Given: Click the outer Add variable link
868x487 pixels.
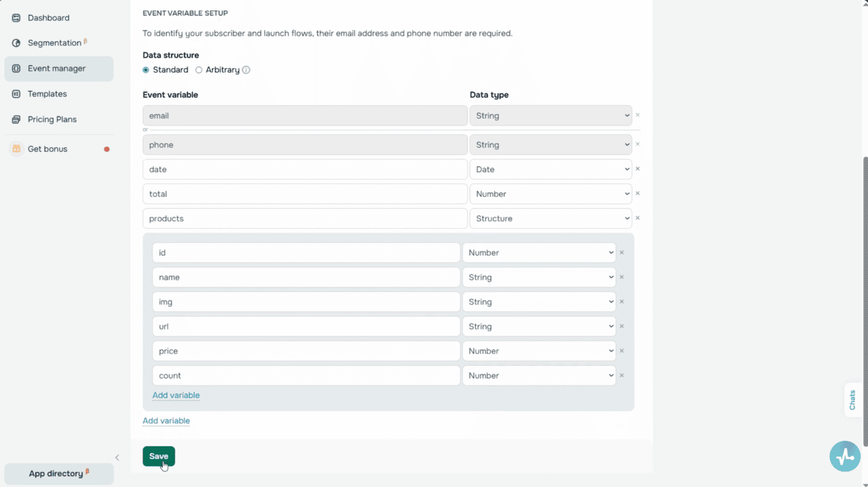Looking at the screenshot, I should coord(166,421).
